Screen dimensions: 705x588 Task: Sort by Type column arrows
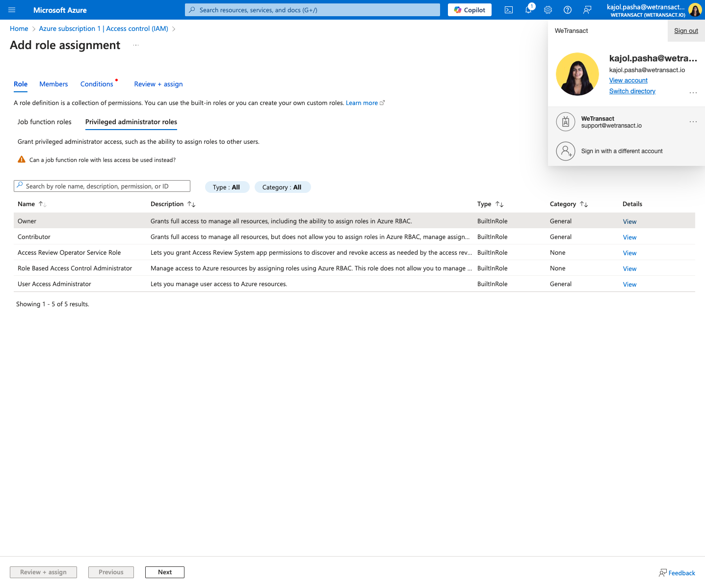(x=499, y=204)
